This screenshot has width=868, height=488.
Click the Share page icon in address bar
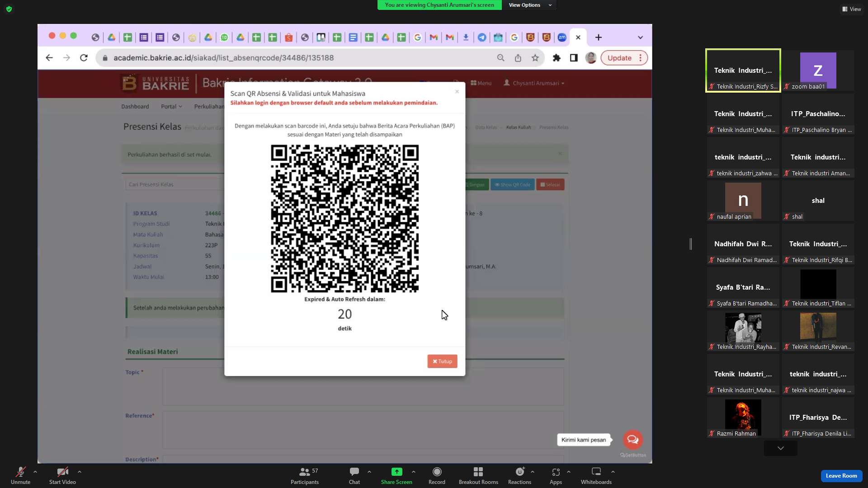click(x=518, y=58)
